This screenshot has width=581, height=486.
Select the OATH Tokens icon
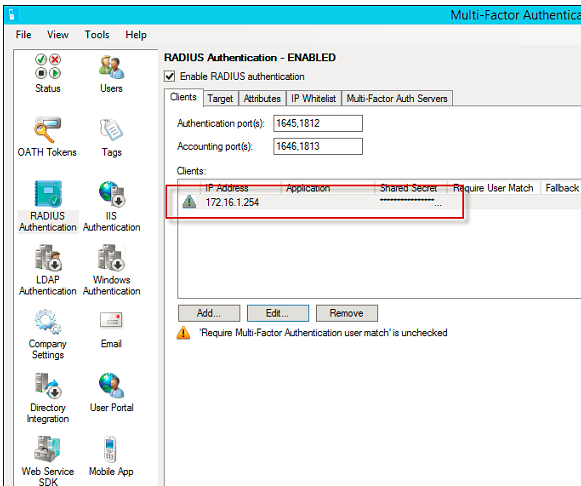[47, 130]
